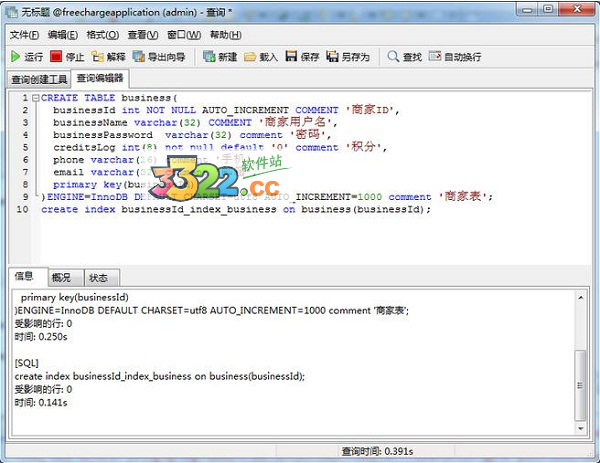Open the 查看 menu

pyautogui.click(x=143, y=35)
